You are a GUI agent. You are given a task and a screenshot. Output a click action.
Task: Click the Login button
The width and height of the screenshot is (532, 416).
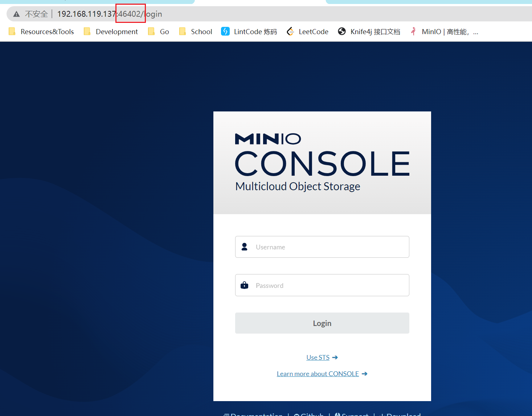point(322,323)
